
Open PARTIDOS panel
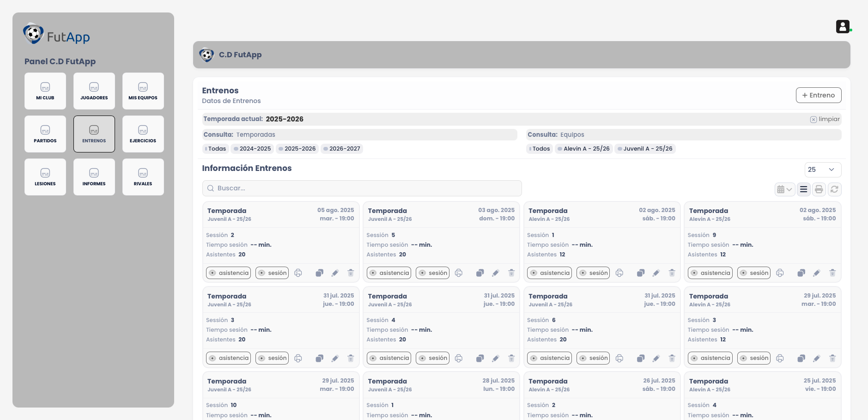tap(45, 134)
